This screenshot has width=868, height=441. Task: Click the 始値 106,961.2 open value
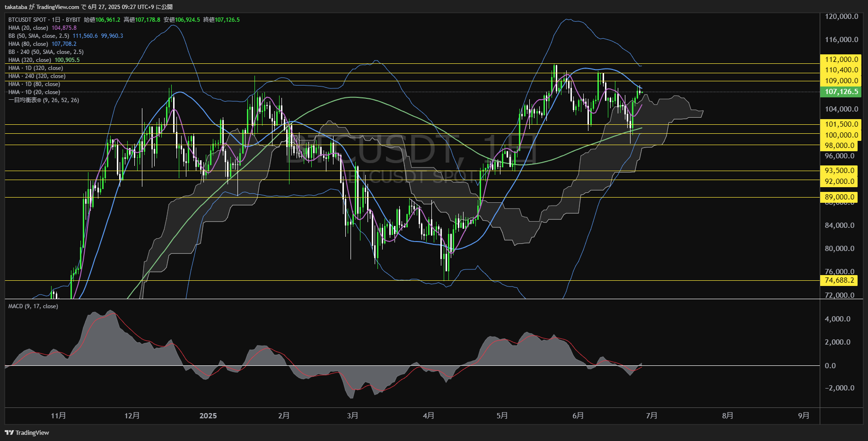pyautogui.click(x=102, y=20)
